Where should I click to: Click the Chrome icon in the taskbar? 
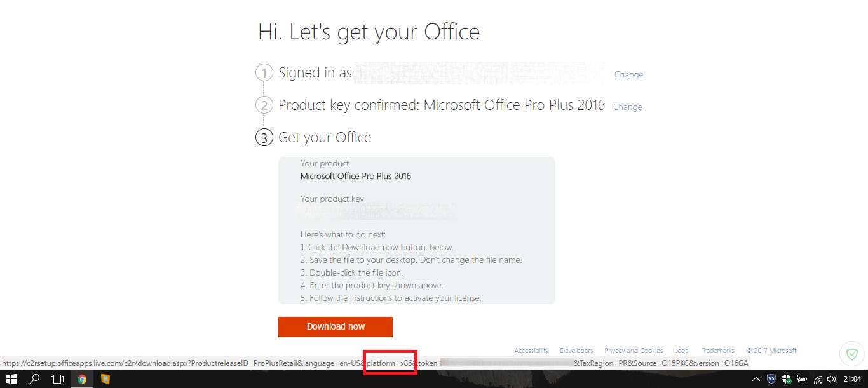(x=82, y=379)
